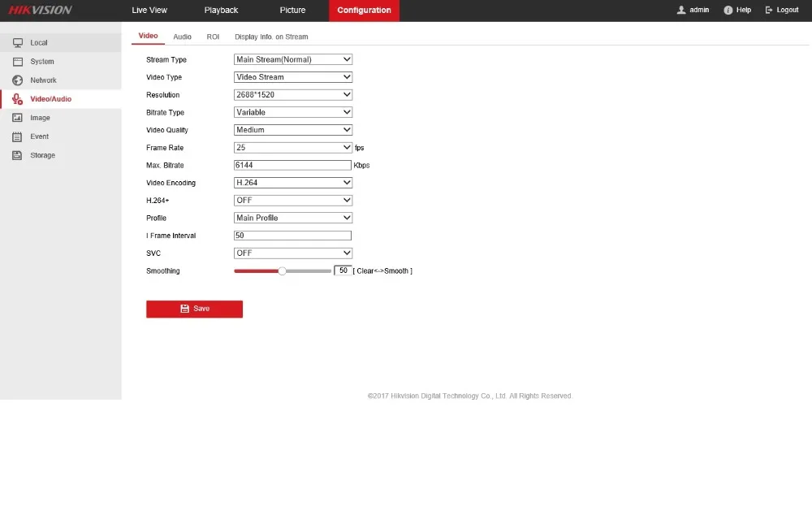Click the Hikvision logo
This screenshot has height=528, width=812.
point(40,10)
